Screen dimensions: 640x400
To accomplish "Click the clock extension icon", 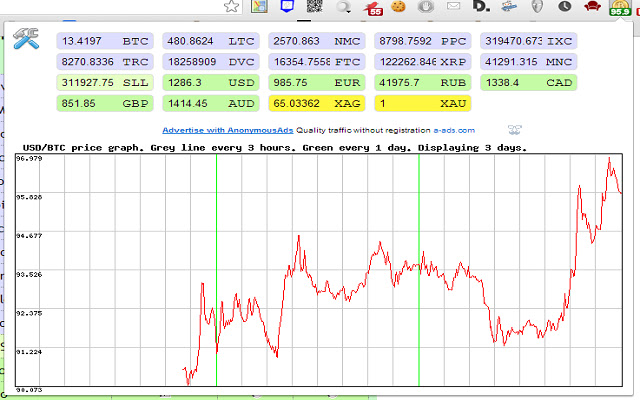I will point(565,6).
